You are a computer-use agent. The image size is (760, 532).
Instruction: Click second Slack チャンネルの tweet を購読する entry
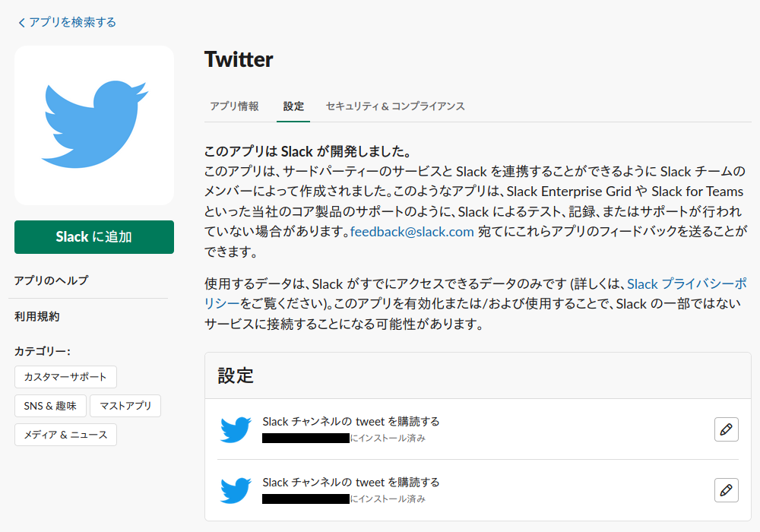coord(351,483)
